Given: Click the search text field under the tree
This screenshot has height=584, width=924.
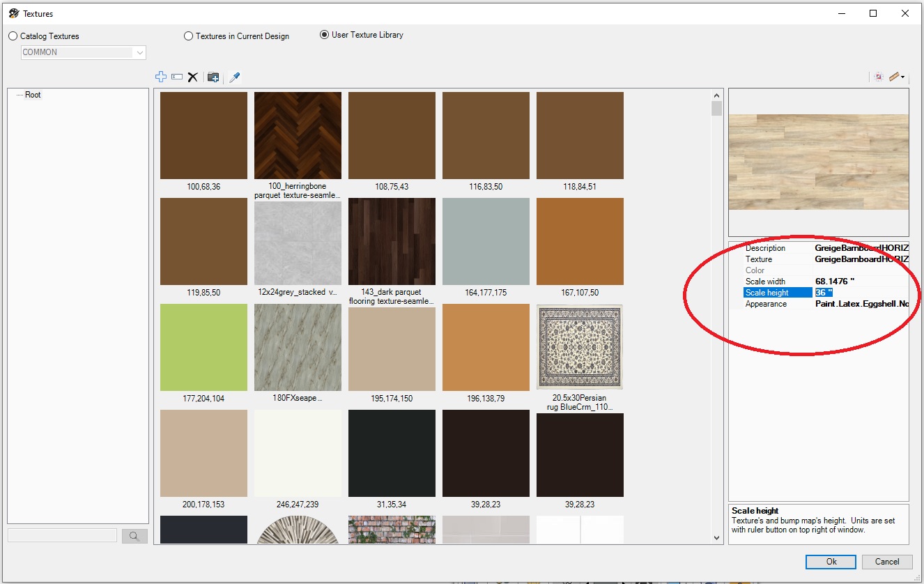Looking at the screenshot, I should click(x=62, y=535).
